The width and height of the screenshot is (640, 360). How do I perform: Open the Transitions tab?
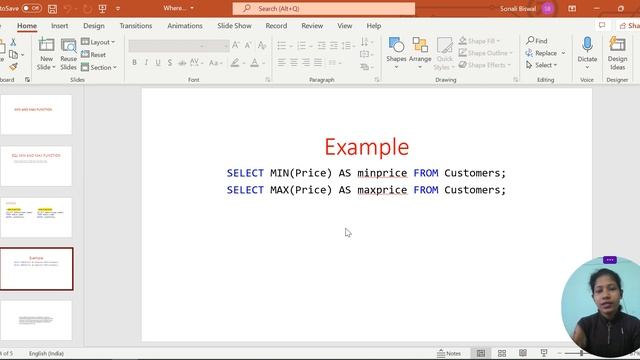136,26
